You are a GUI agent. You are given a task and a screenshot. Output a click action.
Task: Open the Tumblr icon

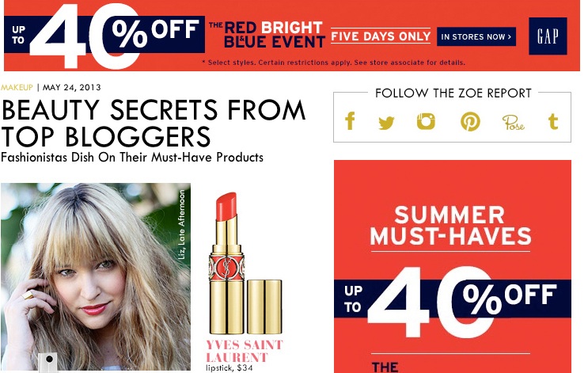[553, 121]
